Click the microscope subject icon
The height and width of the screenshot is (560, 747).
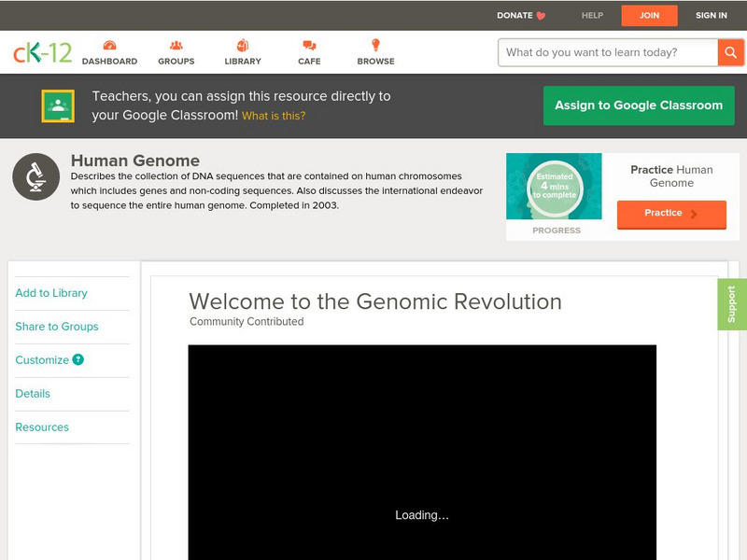click(35, 176)
